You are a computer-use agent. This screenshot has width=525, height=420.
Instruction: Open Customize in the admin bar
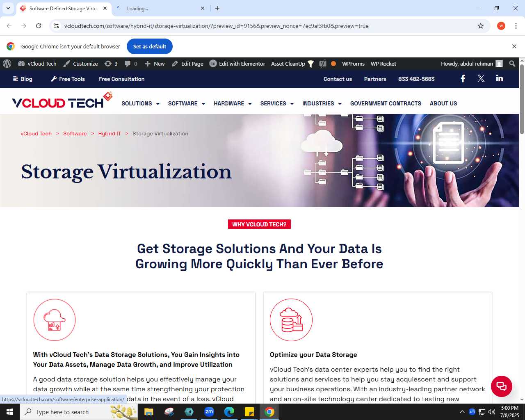(80, 64)
